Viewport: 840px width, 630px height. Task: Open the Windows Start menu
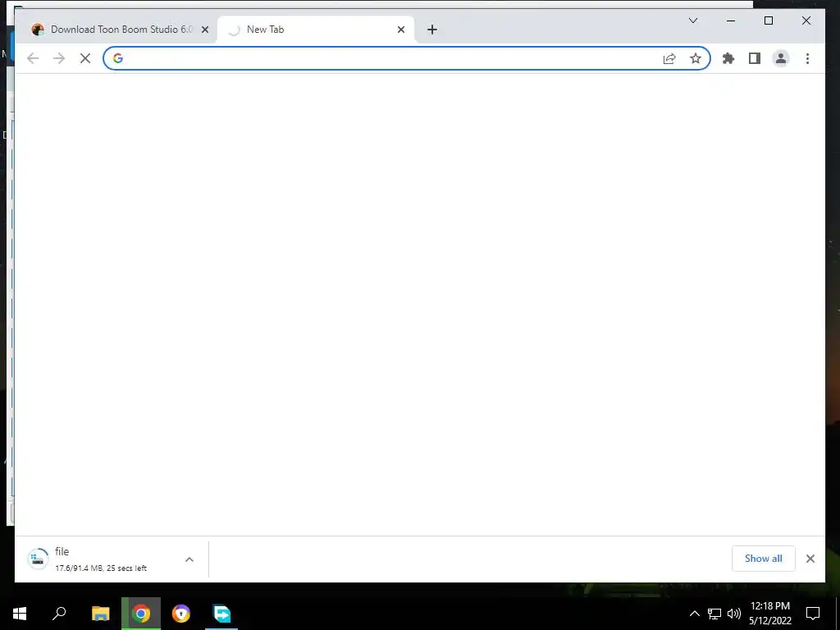coord(20,614)
